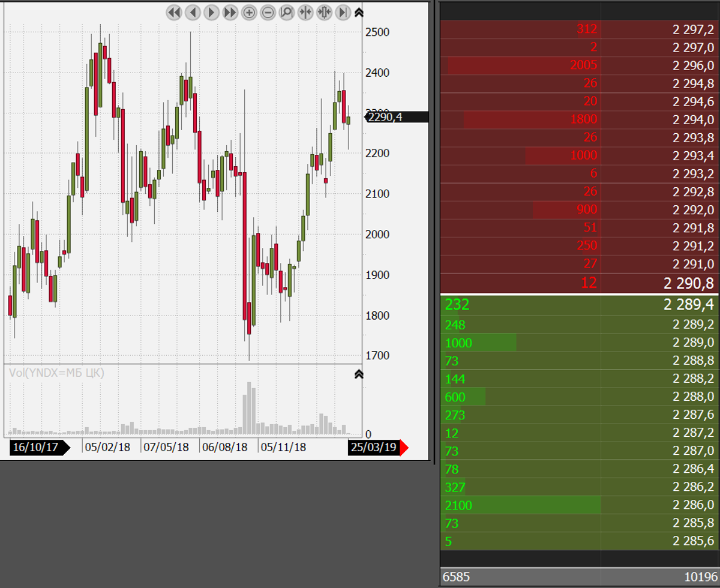Select the Vol(YNDX=МБ ЦК) indicator label
The width and height of the screenshot is (720, 588).
click(x=57, y=373)
